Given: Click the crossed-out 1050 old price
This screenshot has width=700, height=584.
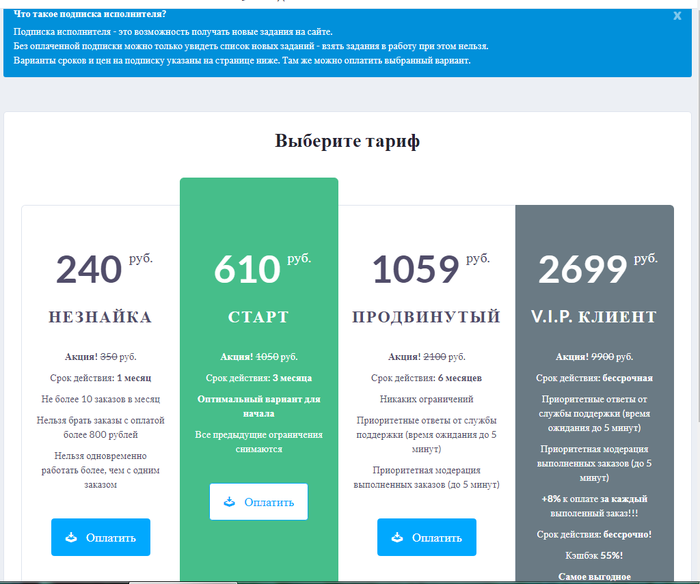Looking at the screenshot, I should click(269, 356).
